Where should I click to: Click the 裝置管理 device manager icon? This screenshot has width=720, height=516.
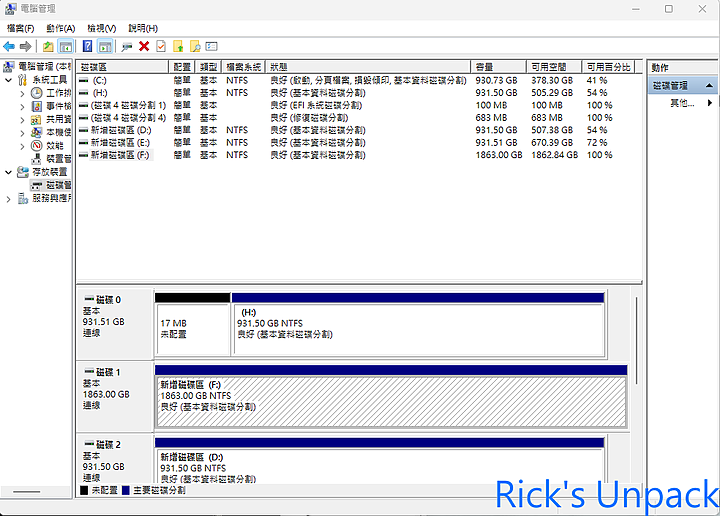point(36,159)
